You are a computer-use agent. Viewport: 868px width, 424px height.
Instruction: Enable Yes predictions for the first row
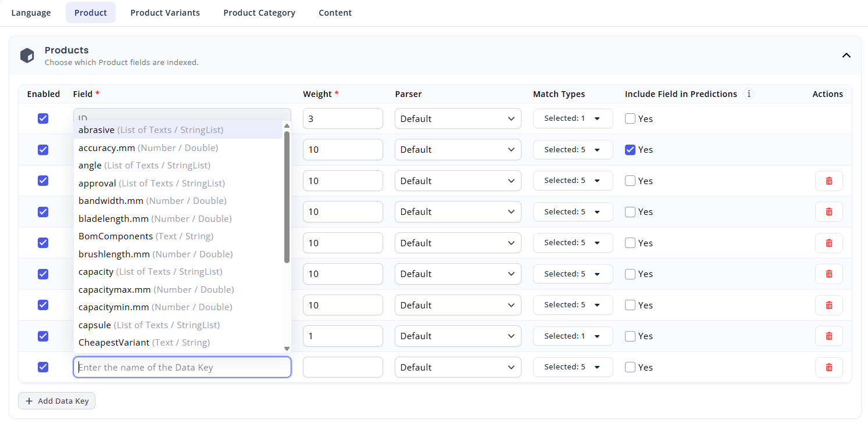(630, 118)
